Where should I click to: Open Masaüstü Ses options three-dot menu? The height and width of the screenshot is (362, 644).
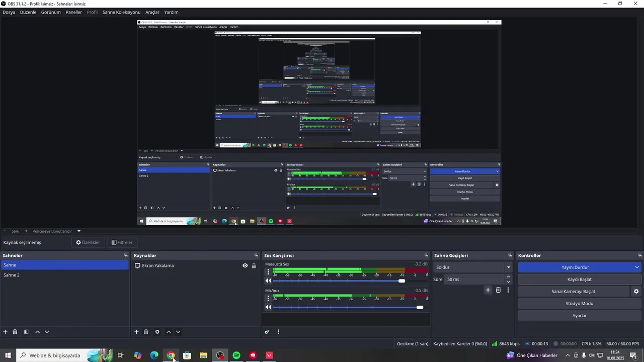click(268, 272)
